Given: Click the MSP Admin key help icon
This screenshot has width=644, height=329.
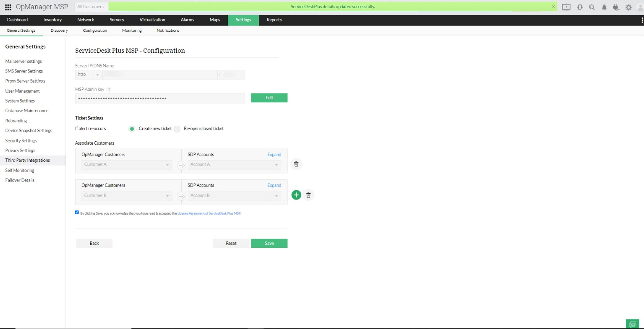Looking at the screenshot, I should pyautogui.click(x=109, y=89).
